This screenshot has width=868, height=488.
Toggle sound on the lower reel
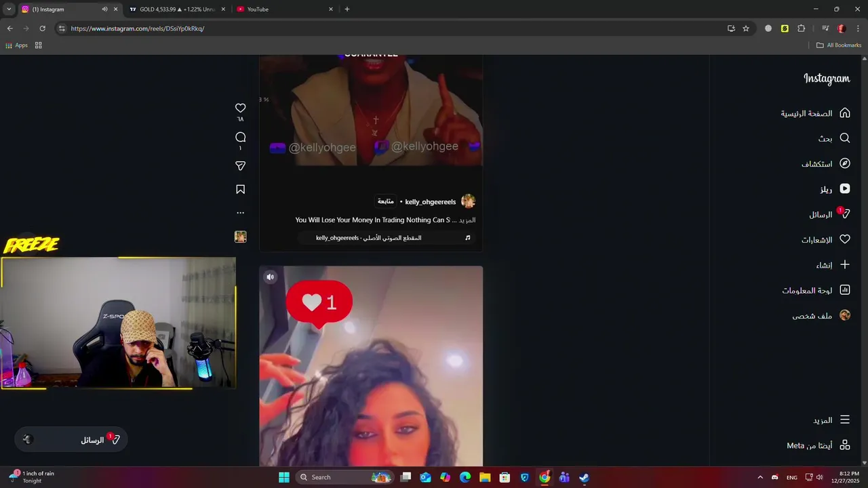[x=270, y=277]
